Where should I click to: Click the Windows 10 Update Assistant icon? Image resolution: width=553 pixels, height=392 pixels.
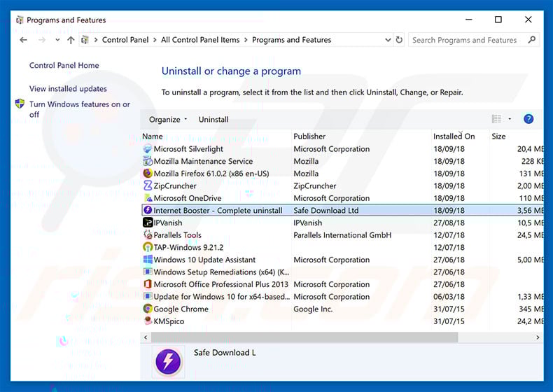click(148, 260)
